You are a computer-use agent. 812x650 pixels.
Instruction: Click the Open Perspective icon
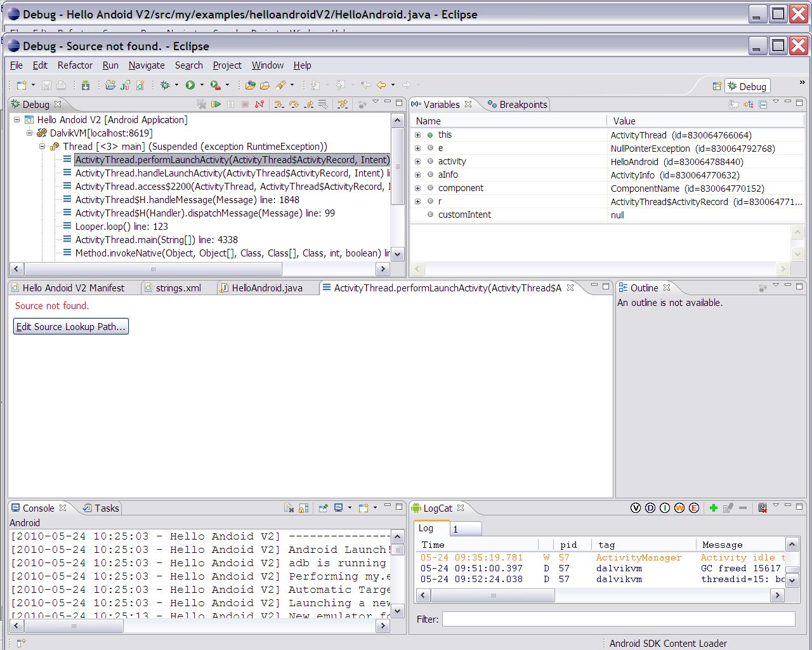[x=716, y=86]
